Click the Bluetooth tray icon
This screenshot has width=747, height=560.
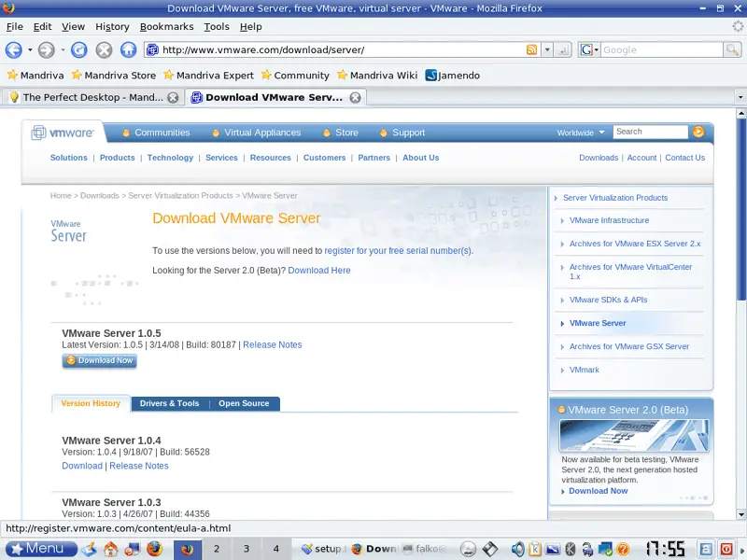click(x=571, y=549)
